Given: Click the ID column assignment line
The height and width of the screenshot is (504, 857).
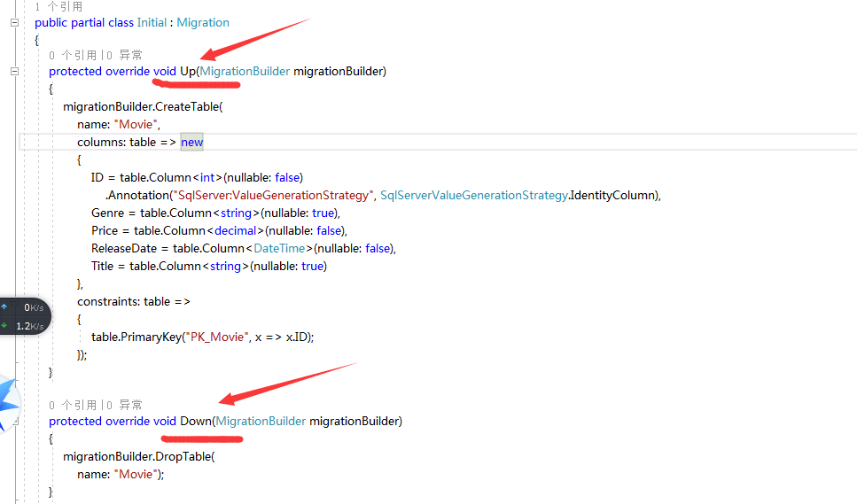Looking at the screenshot, I should [197, 177].
